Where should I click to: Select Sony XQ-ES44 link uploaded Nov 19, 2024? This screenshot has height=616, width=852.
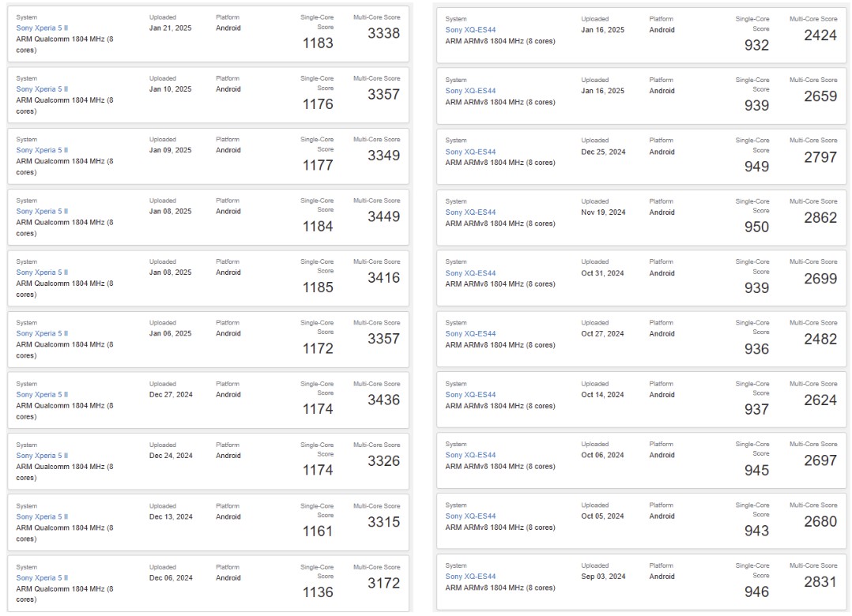pos(470,212)
